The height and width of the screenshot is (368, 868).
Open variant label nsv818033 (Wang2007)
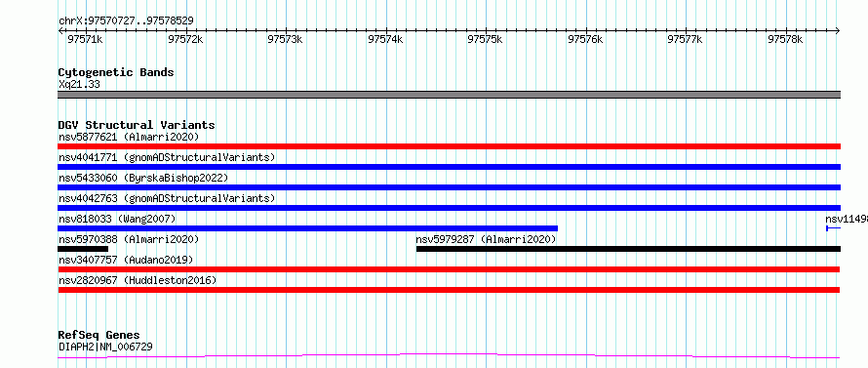coord(117,219)
